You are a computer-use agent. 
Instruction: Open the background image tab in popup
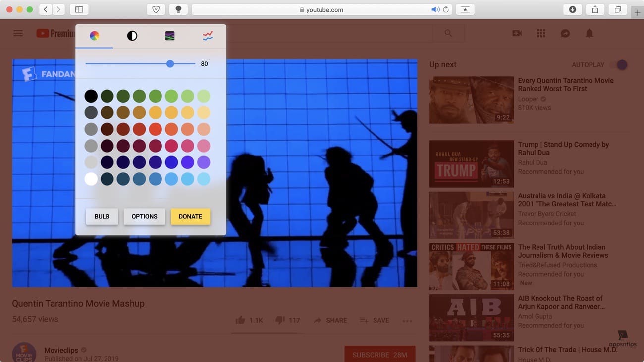[170, 36]
